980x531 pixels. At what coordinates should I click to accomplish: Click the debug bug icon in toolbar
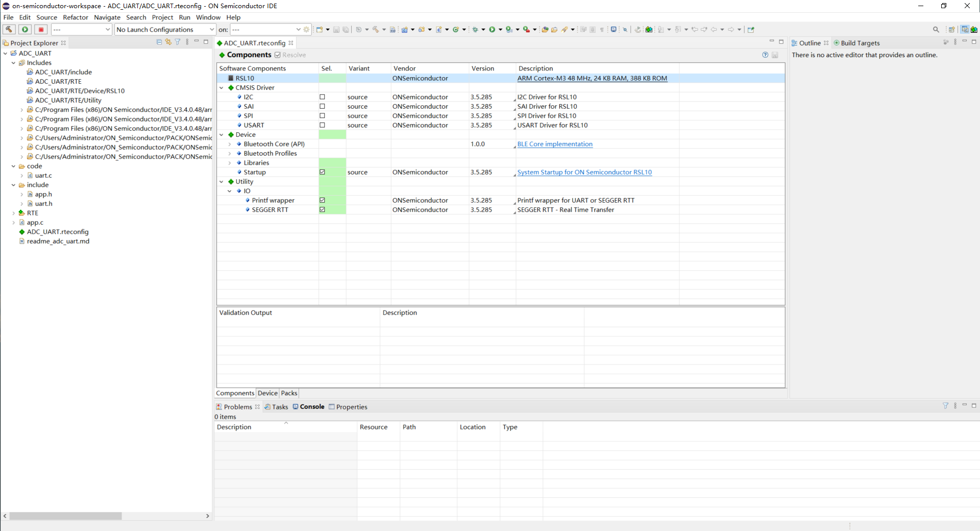tap(475, 30)
